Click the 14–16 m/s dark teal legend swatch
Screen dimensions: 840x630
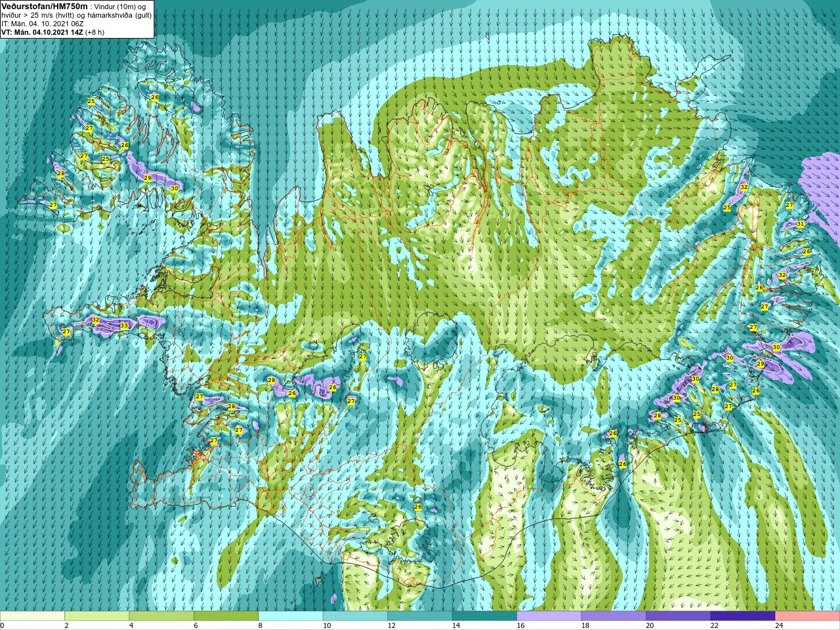pos(484,616)
